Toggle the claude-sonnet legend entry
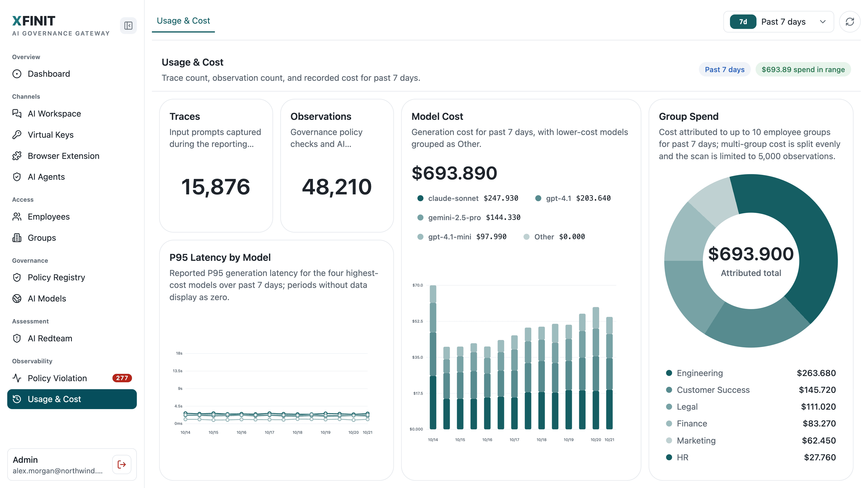The height and width of the screenshot is (488, 868). click(468, 198)
